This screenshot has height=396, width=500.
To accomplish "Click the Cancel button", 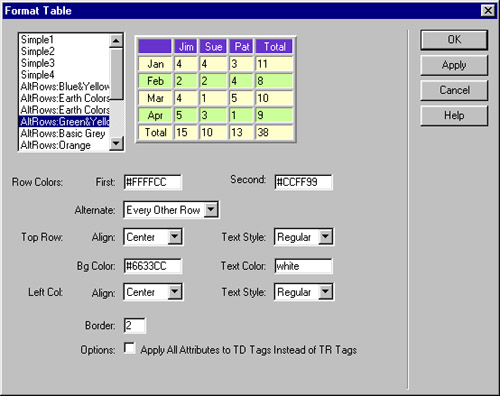I will click(454, 90).
